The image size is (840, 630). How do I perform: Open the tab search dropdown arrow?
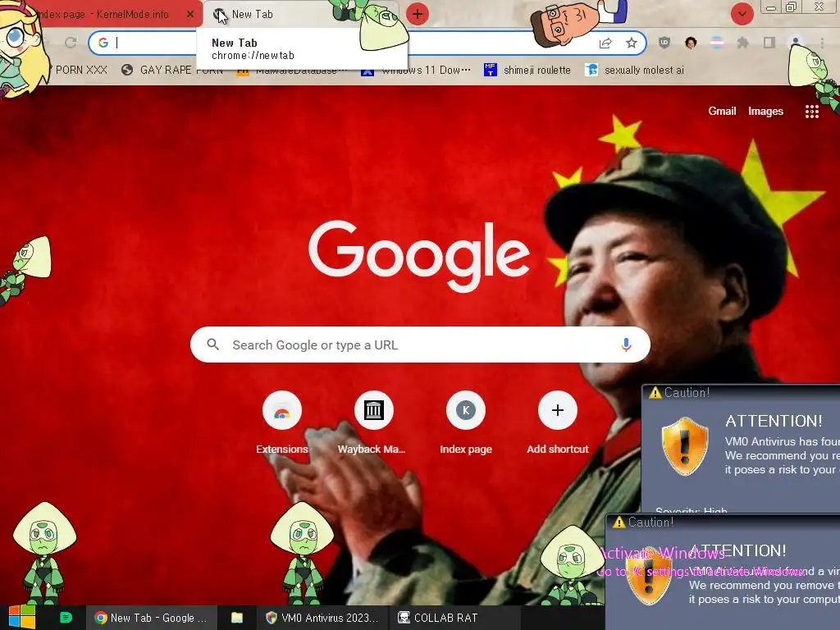click(742, 14)
